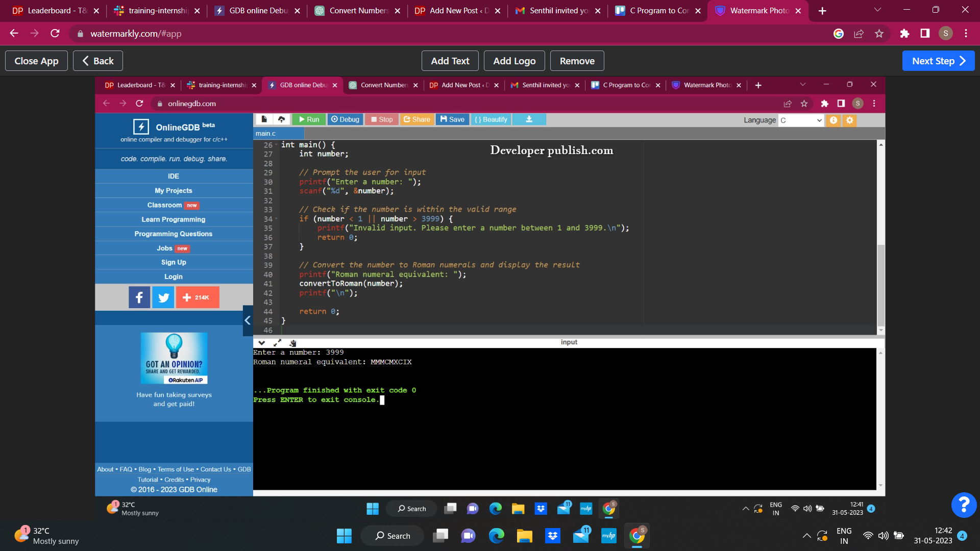Open IDE menu item
This screenshot has width=980, height=551.
coord(173,176)
